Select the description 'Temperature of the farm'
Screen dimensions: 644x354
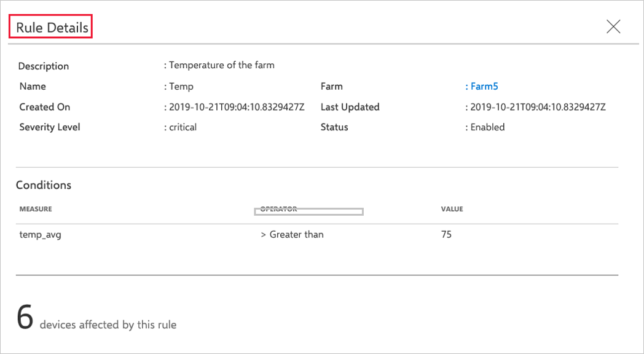222,65
